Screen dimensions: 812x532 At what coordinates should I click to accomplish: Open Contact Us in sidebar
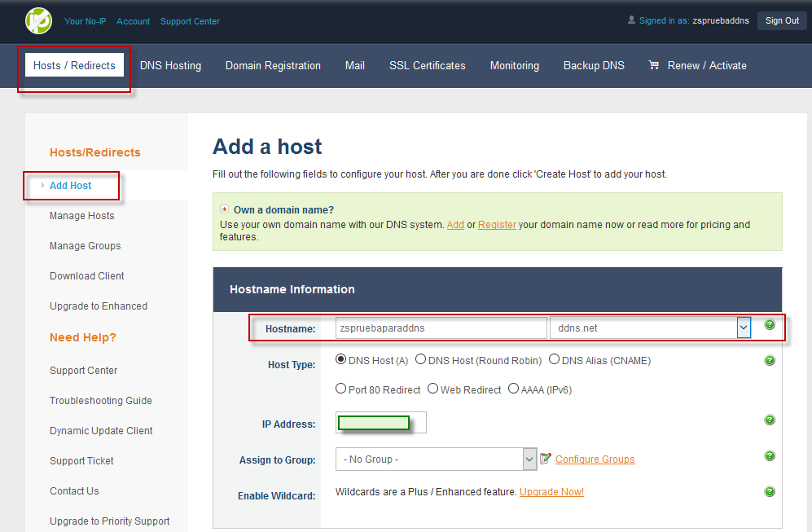point(74,490)
